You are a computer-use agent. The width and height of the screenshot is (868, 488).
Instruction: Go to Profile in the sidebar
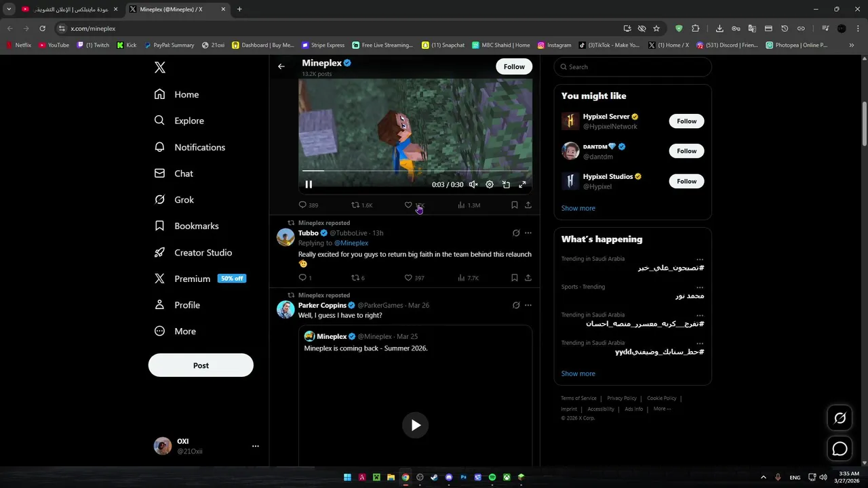[x=177, y=305]
